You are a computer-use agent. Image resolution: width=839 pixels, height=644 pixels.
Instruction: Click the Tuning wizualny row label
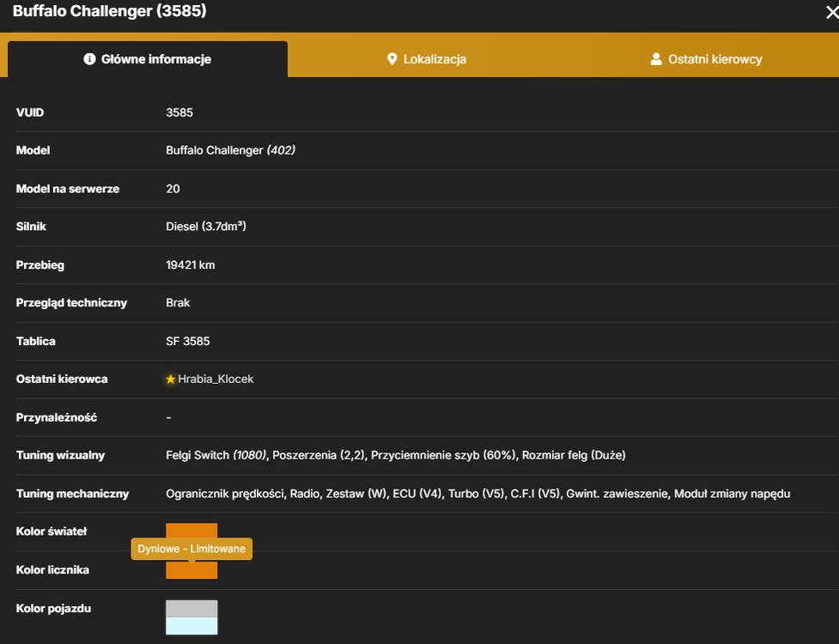tap(60, 455)
